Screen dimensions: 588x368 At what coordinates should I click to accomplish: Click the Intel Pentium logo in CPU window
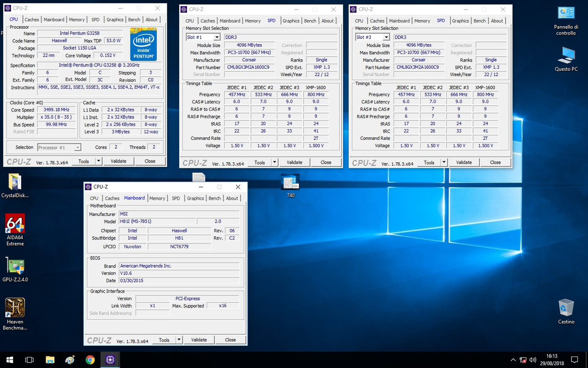point(143,45)
